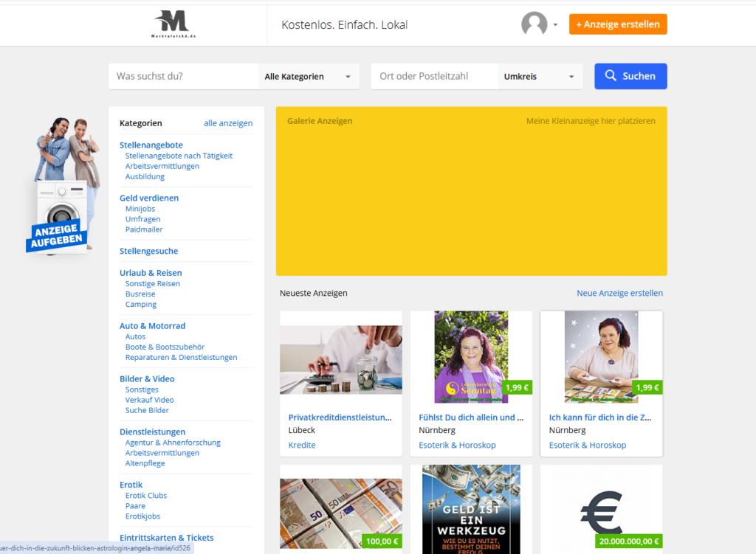
Task: Click the orange Anzeige erstellen button
Action: (x=618, y=24)
